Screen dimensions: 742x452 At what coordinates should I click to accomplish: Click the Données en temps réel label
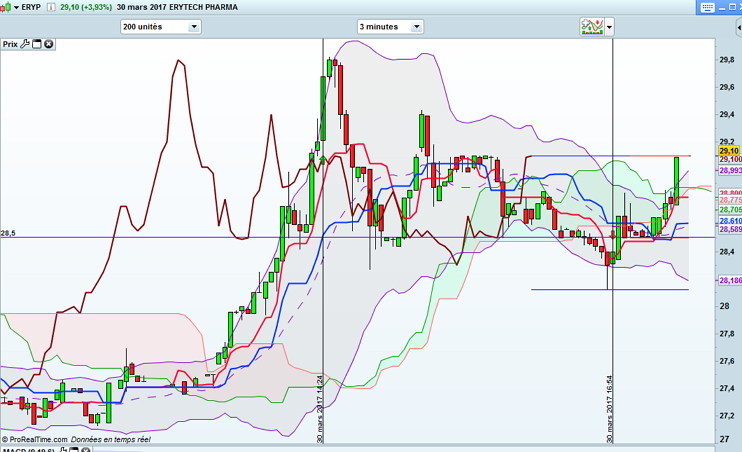[x=111, y=439]
